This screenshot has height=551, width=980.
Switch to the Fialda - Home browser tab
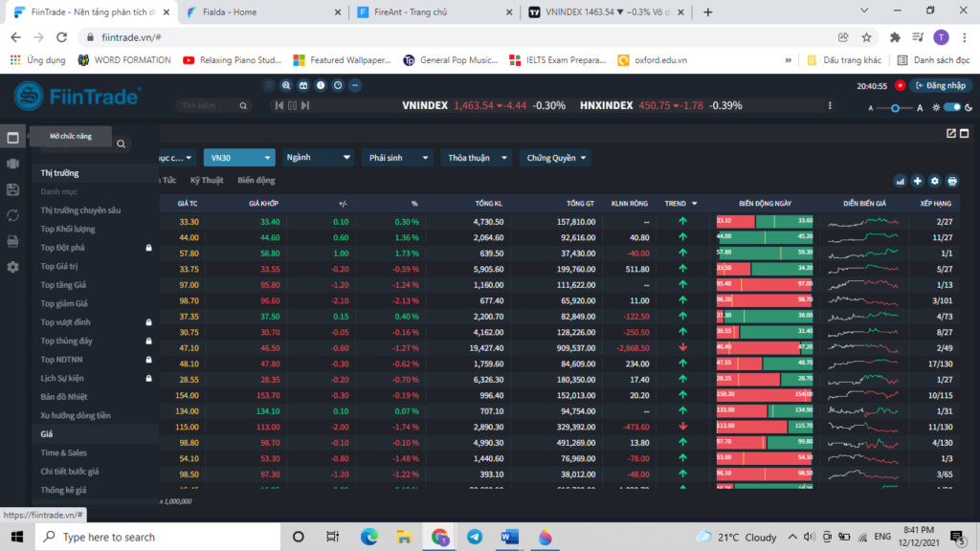pyautogui.click(x=264, y=11)
